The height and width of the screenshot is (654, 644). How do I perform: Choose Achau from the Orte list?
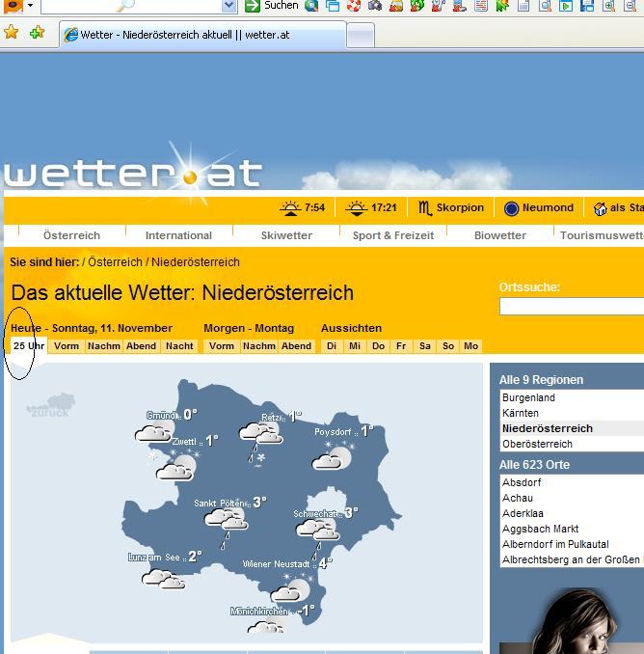[x=572, y=498]
